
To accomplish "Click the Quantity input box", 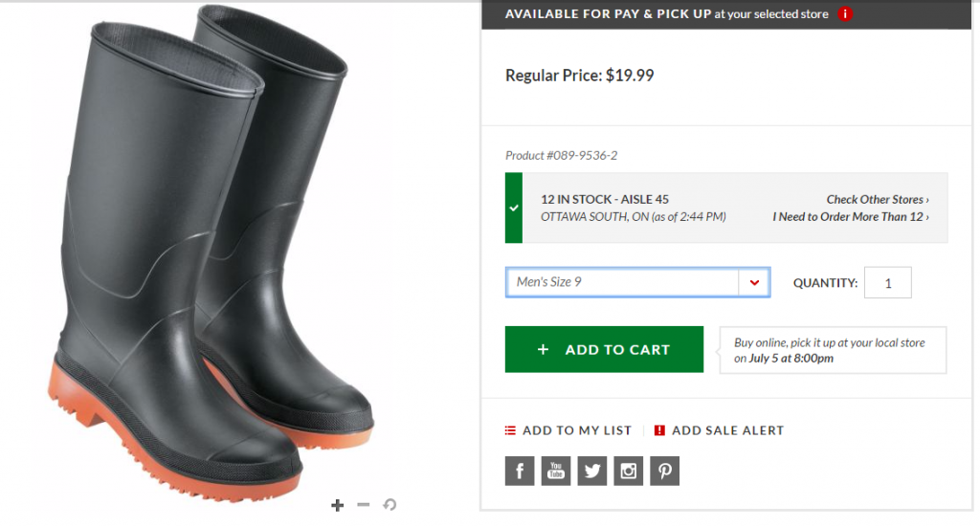I will [x=887, y=283].
